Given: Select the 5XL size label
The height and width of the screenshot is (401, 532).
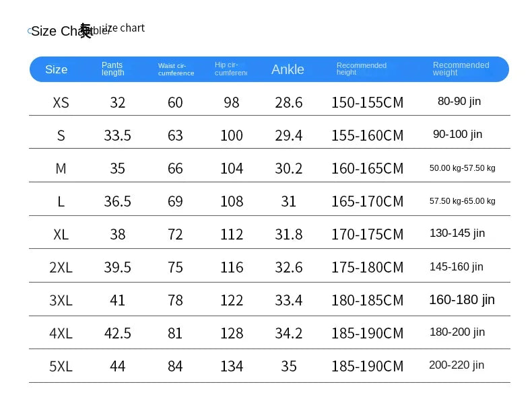Looking at the screenshot, I should [61, 367].
